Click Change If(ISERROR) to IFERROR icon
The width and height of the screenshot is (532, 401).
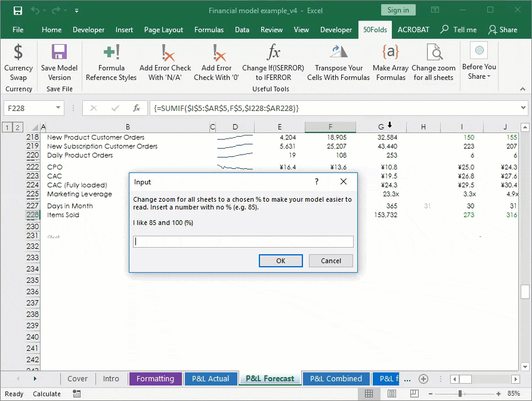[273, 52]
